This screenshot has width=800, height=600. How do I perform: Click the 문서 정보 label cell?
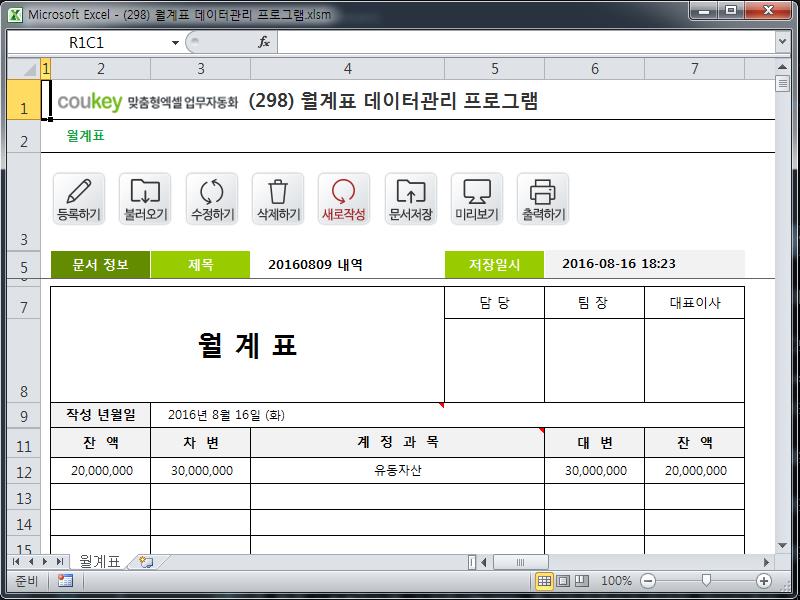tap(101, 265)
